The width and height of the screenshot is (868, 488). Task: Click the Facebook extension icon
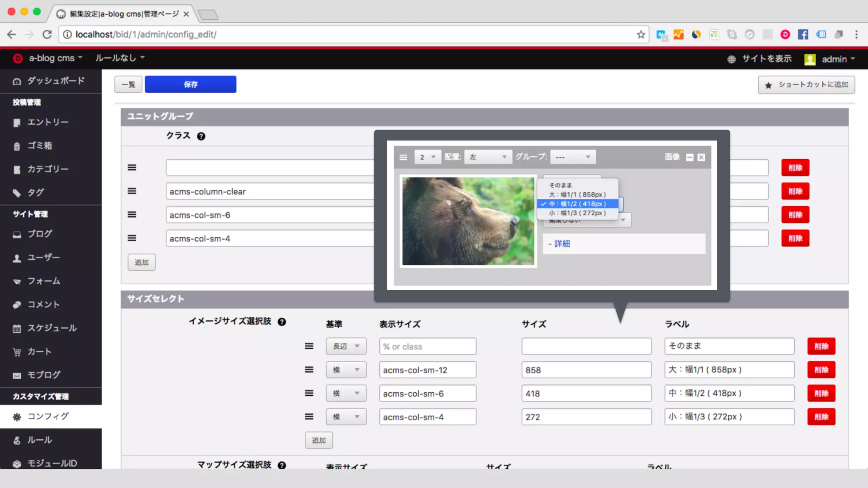803,34
